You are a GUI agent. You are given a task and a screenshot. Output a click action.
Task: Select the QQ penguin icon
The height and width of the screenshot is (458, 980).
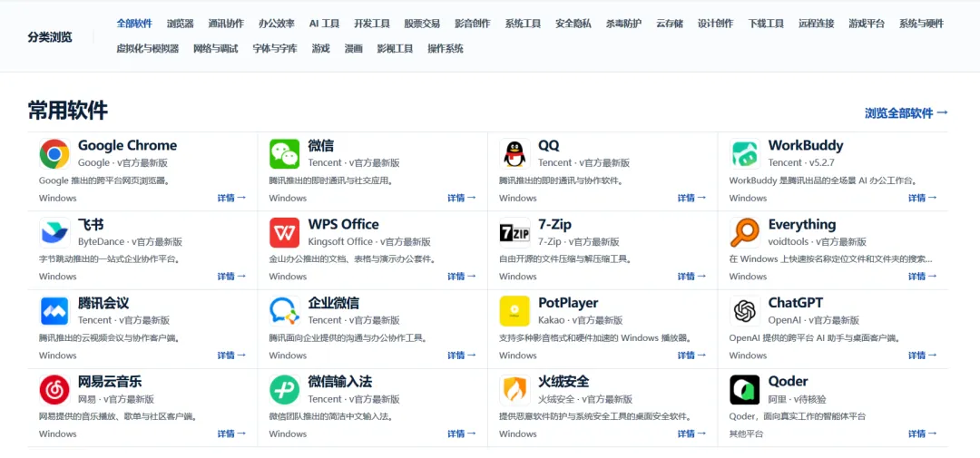point(515,153)
